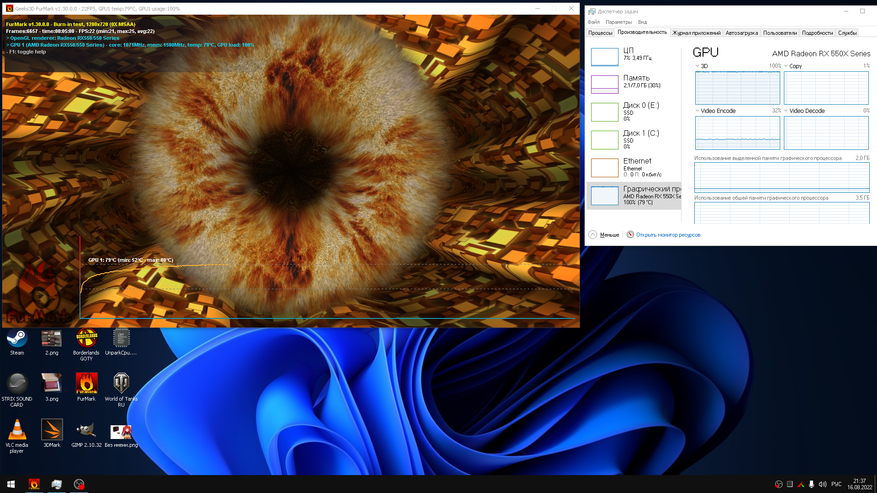
Task: Click Открыть монитор ресурсов link
Action: coord(668,235)
